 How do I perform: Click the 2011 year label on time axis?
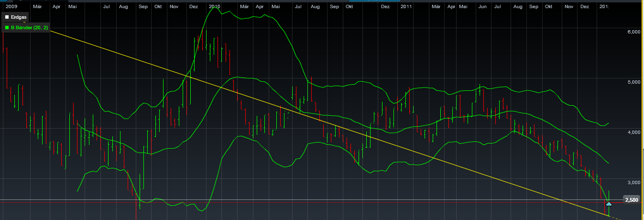406,7
